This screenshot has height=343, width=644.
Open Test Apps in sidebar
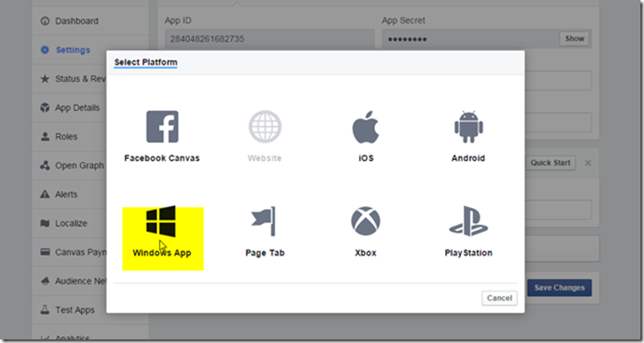[x=69, y=310]
